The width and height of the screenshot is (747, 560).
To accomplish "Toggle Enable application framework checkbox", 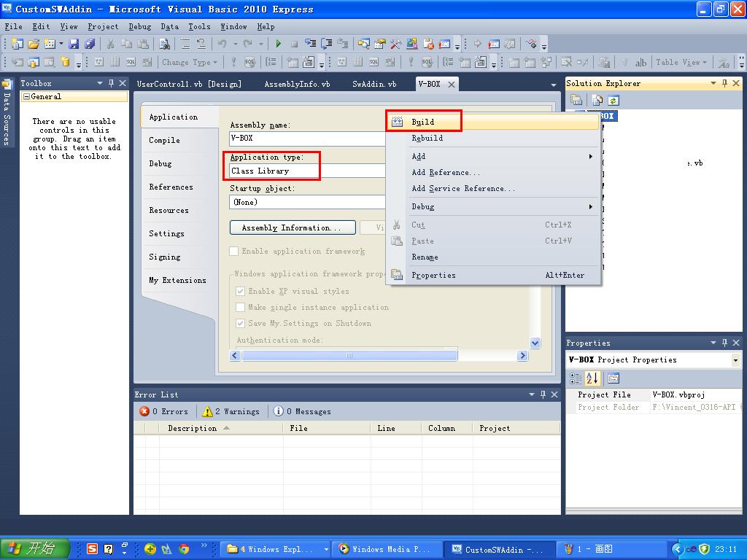I will [234, 251].
